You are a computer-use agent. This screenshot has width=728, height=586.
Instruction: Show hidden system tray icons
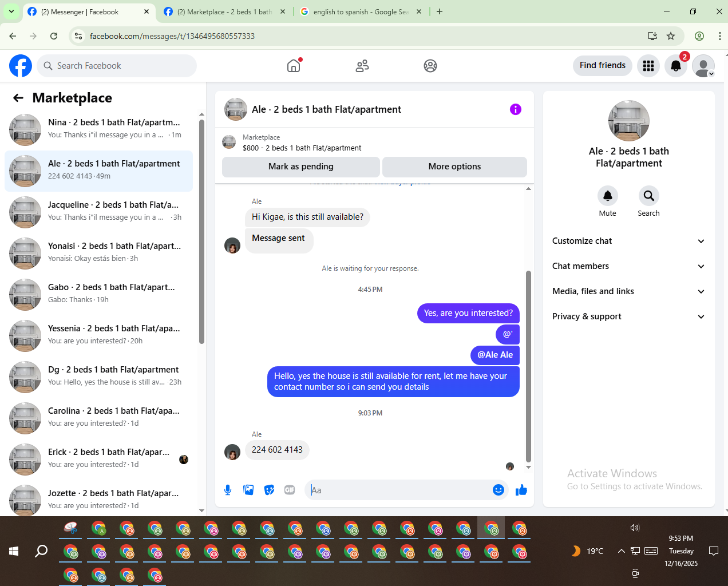pos(621,551)
